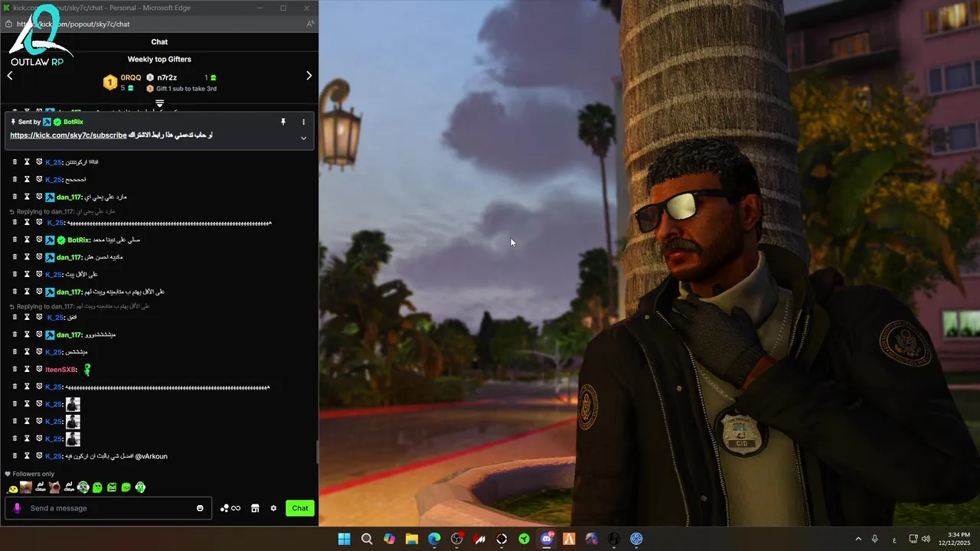This screenshot has width=980, height=551.
Task: Open 0RQQ top gifter profile
Action: point(131,77)
